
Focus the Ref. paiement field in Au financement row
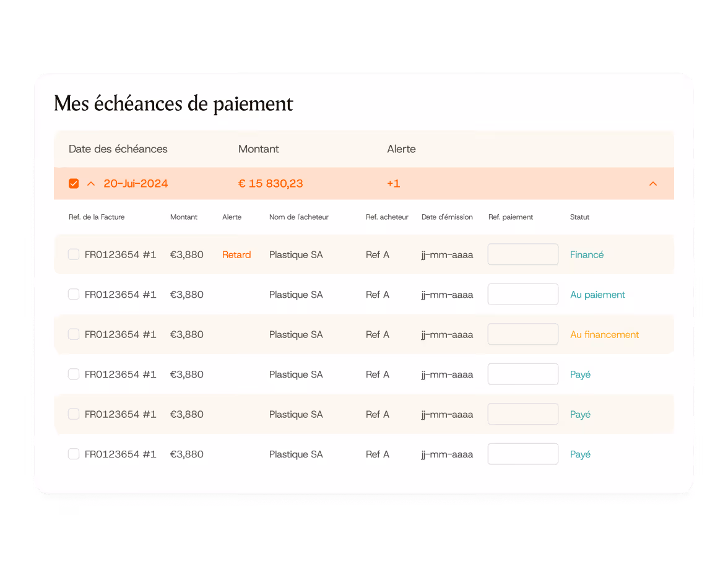coord(522,334)
